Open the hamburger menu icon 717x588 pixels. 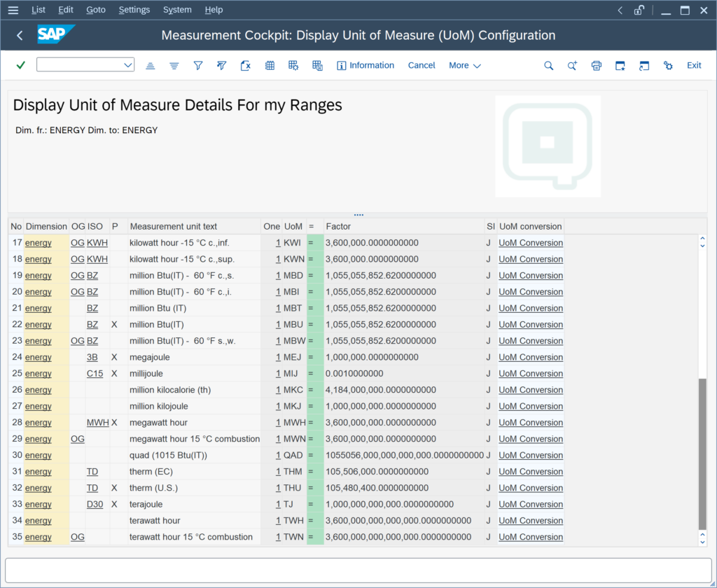coord(13,10)
